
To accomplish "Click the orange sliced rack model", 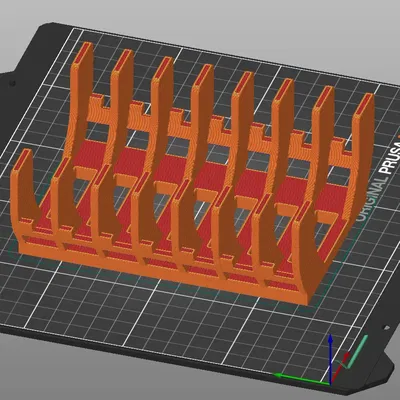I will pos(193,173).
